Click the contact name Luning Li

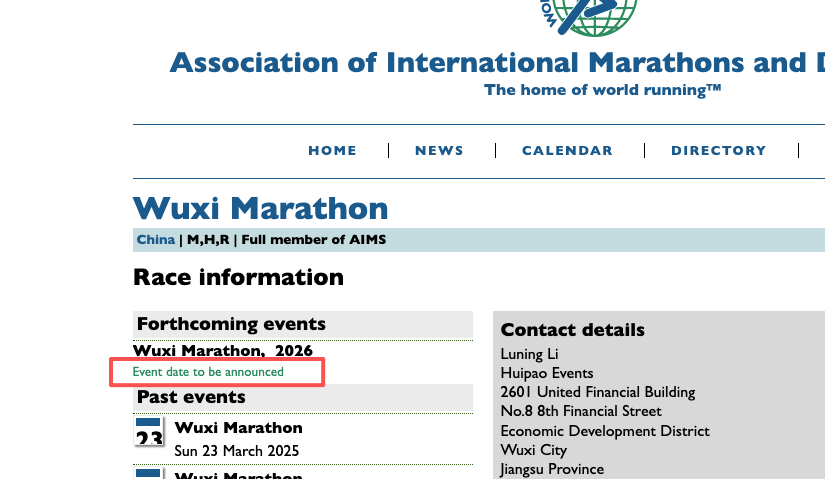[x=529, y=354]
